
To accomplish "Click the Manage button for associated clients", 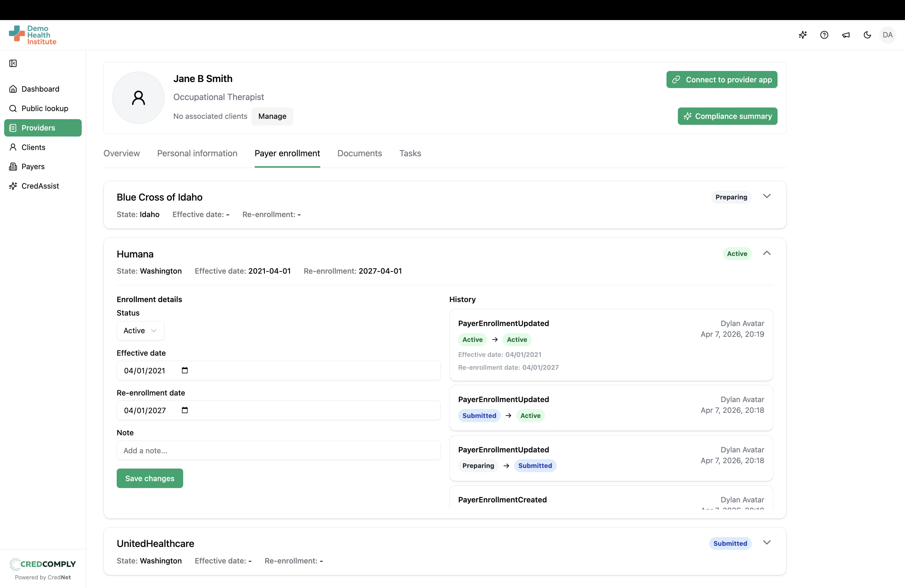I will [x=272, y=116].
